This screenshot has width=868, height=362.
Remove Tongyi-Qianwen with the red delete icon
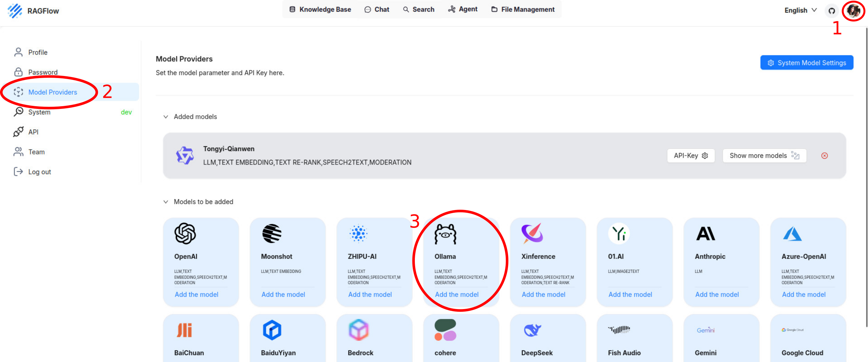824,156
